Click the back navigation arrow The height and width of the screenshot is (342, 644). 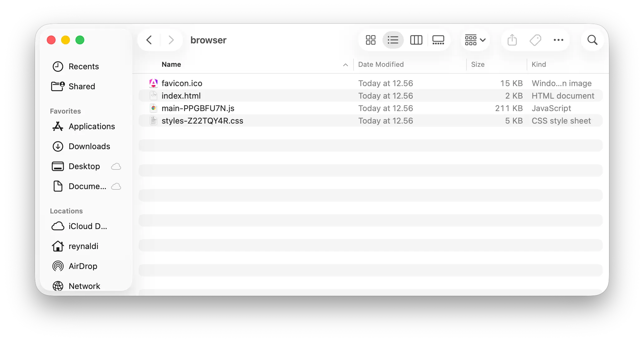click(149, 40)
